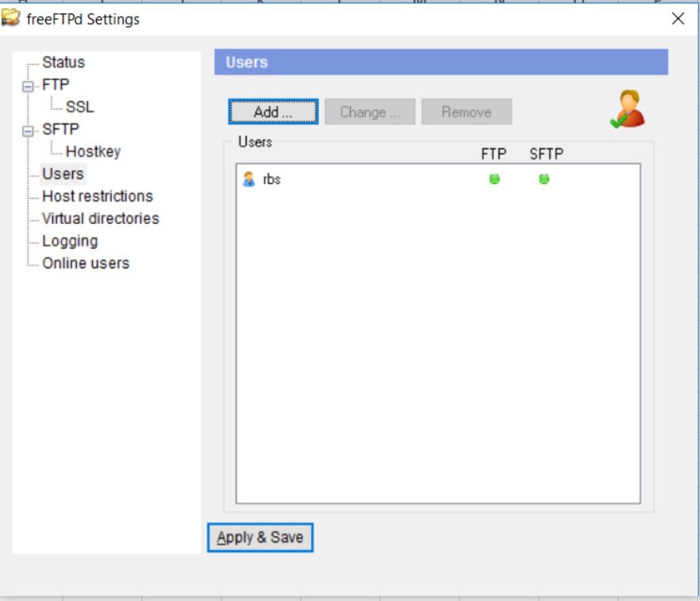Image resolution: width=700 pixels, height=601 pixels.
Task: Click the green FTP status dot for rbs
Action: [494, 180]
